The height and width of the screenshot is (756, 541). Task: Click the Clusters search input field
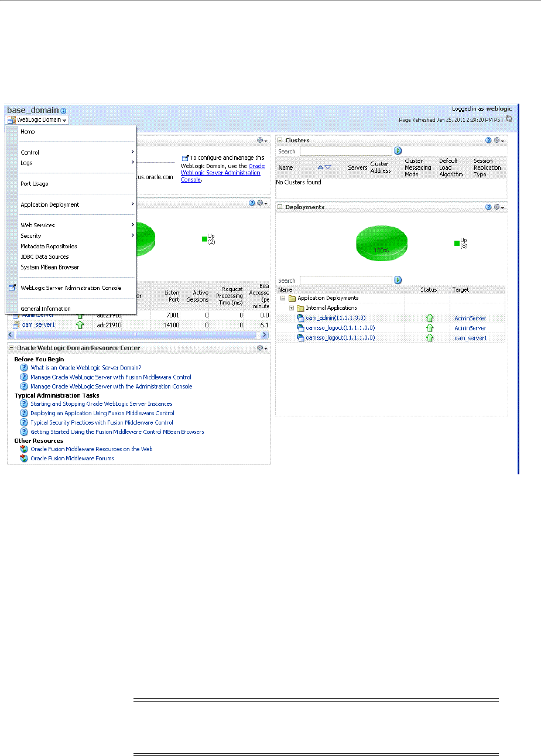coord(345,151)
